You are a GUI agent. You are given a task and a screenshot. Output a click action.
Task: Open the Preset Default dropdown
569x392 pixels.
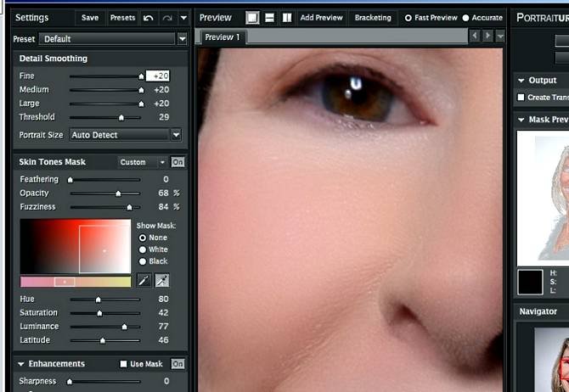[x=182, y=39]
